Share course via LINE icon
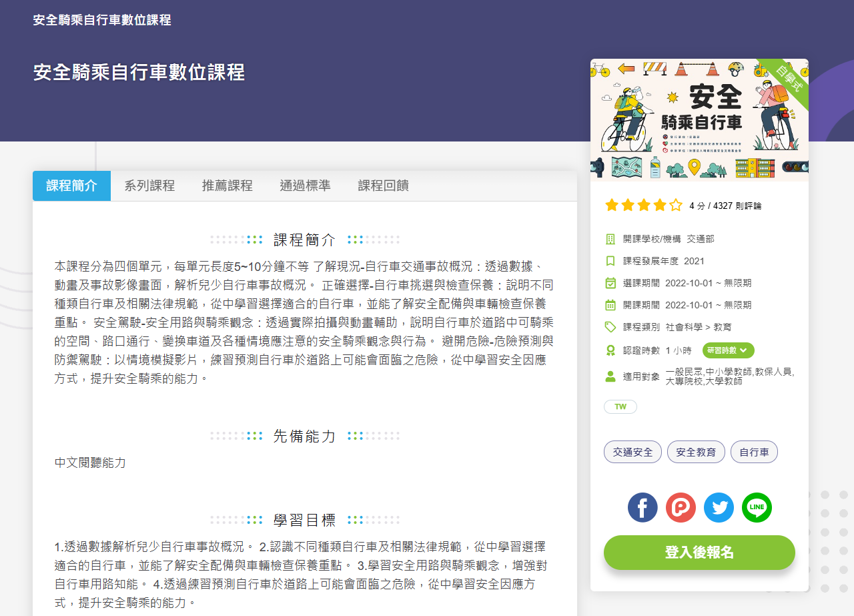Viewport: 854px width, 616px height. pyautogui.click(x=757, y=508)
